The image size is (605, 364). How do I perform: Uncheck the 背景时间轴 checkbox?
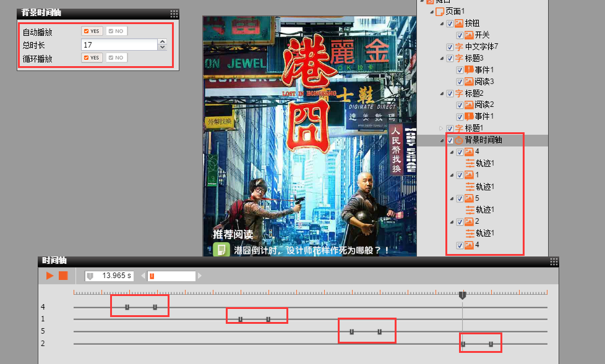[x=450, y=140]
